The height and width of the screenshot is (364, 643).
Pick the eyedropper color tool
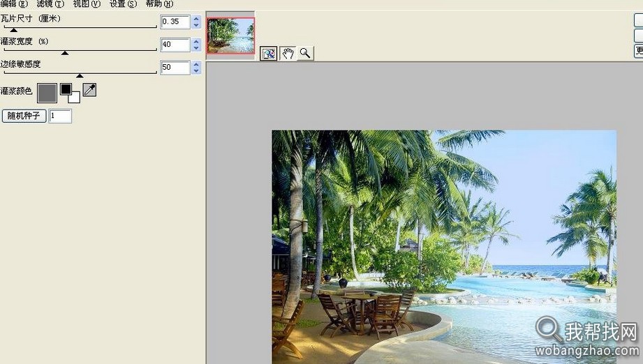click(x=89, y=90)
